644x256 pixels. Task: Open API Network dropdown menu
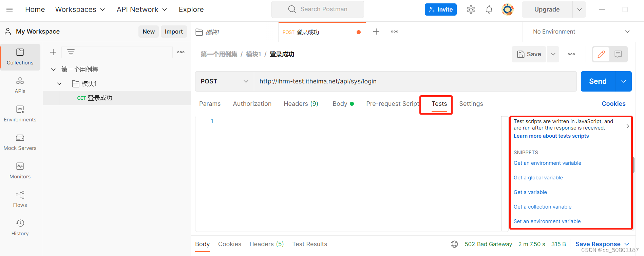(142, 9)
